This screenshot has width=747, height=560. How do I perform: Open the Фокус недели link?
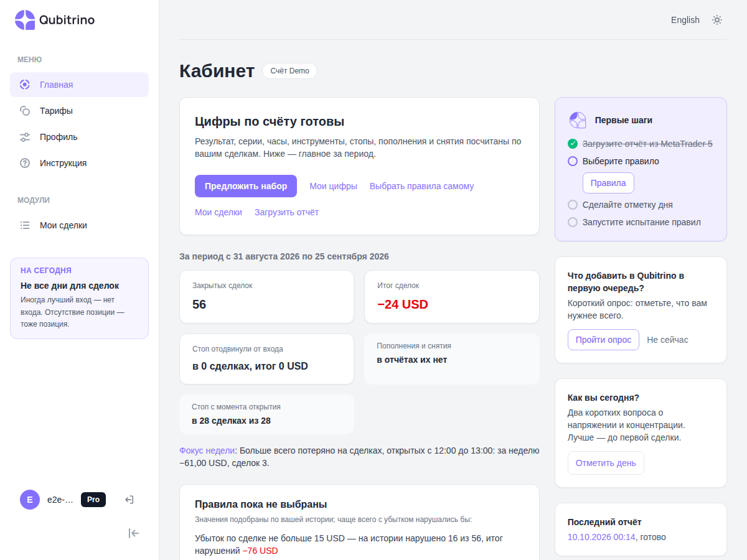pyautogui.click(x=207, y=450)
